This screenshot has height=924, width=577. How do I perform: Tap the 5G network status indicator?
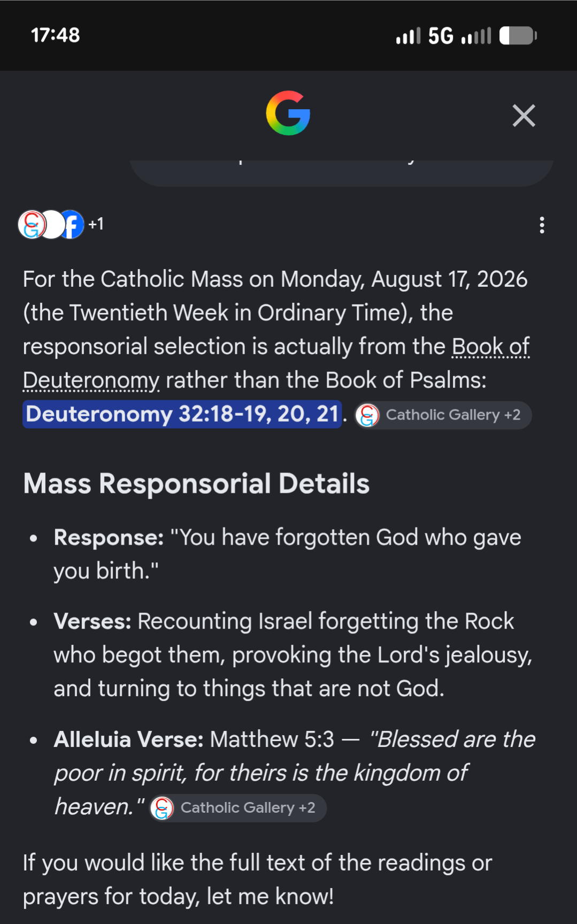pyautogui.click(x=441, y=36)
